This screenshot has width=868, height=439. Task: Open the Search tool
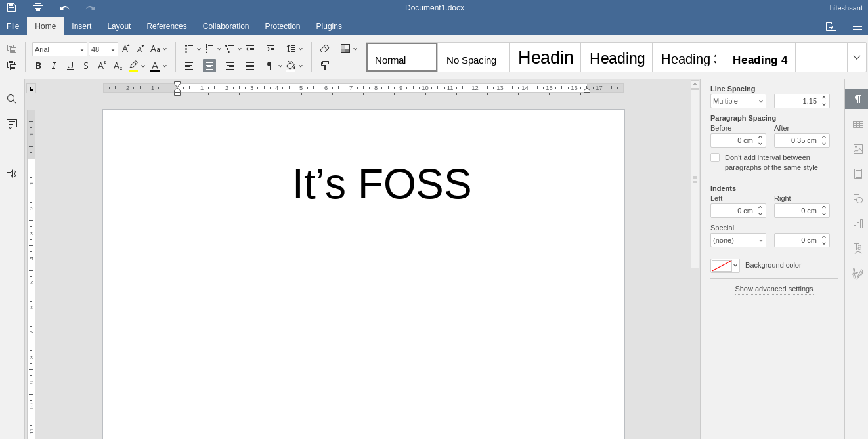click(12, 99)
